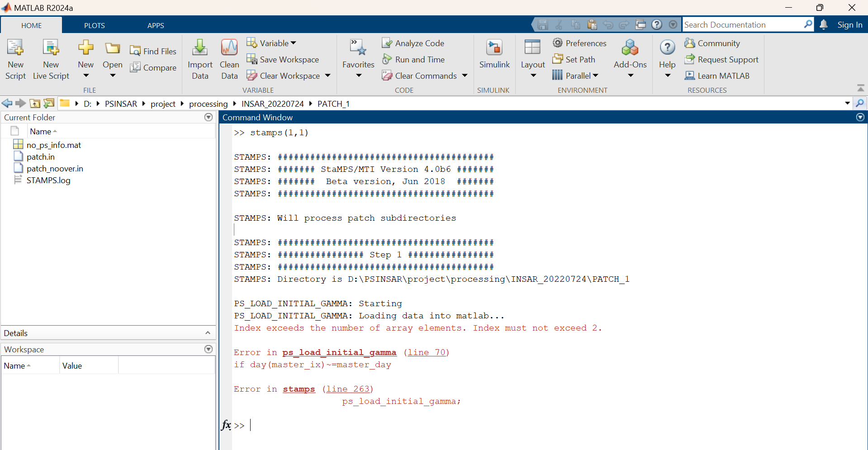868x450 pixels.
Task: Click the fx function browser icon
Action: 226,425
